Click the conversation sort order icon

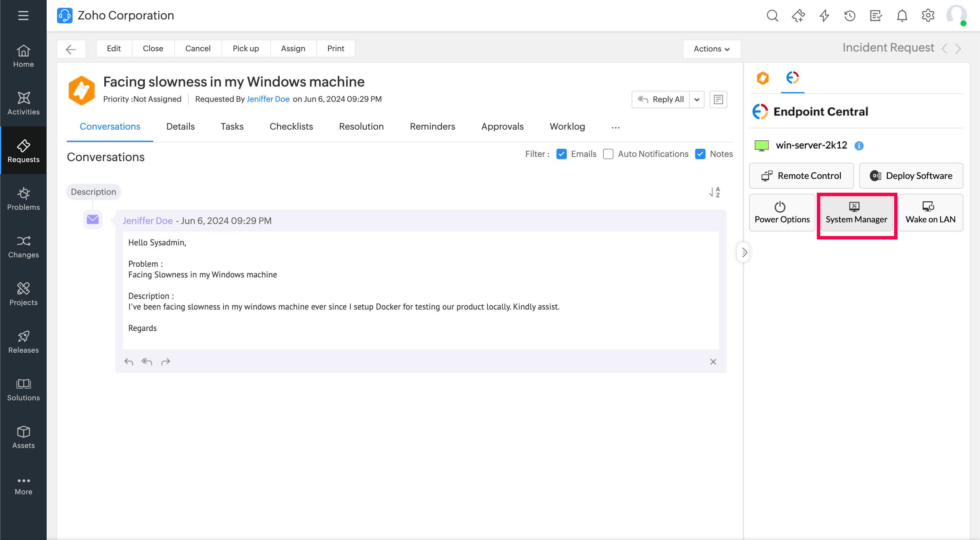point(715,192)
